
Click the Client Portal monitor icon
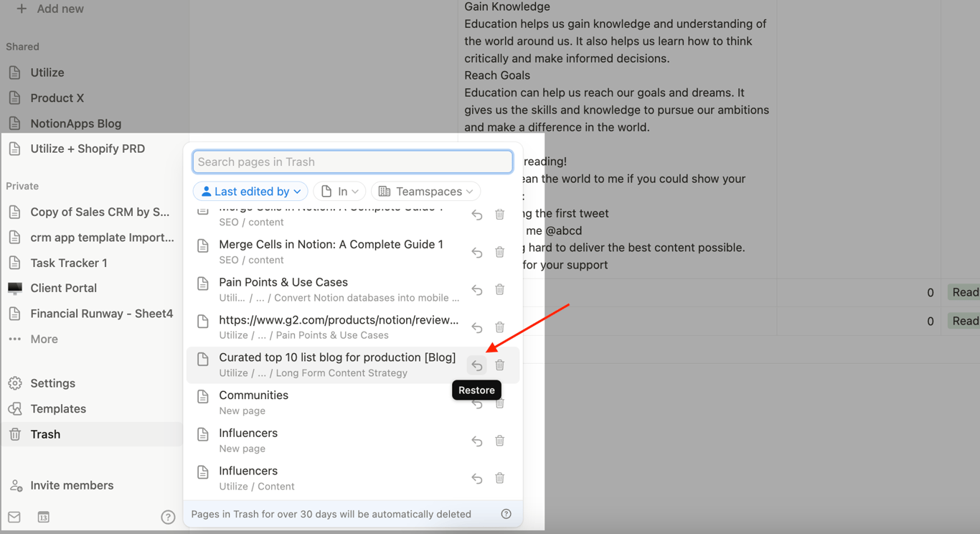[15, 288]
